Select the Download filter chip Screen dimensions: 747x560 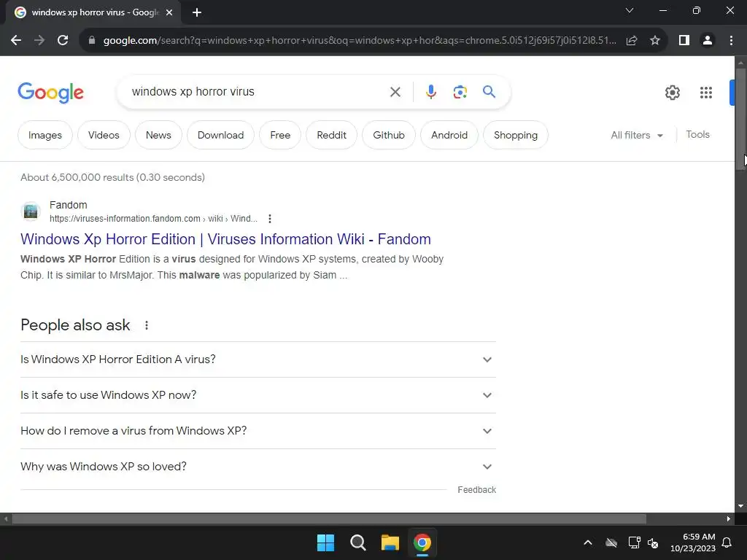click(x=220, y=135)
